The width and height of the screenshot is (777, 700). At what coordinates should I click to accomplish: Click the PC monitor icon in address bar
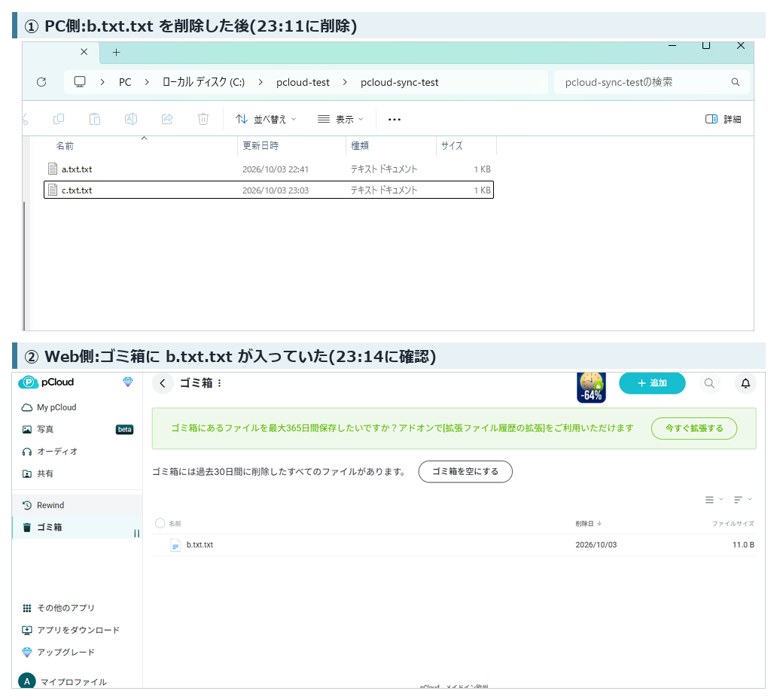[x=80, y=82]
